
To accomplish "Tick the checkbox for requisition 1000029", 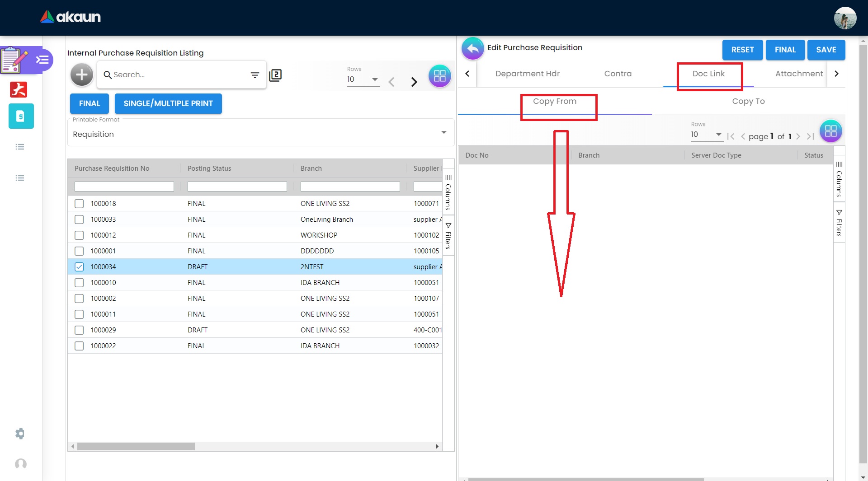I will click(x=79, y=330).
